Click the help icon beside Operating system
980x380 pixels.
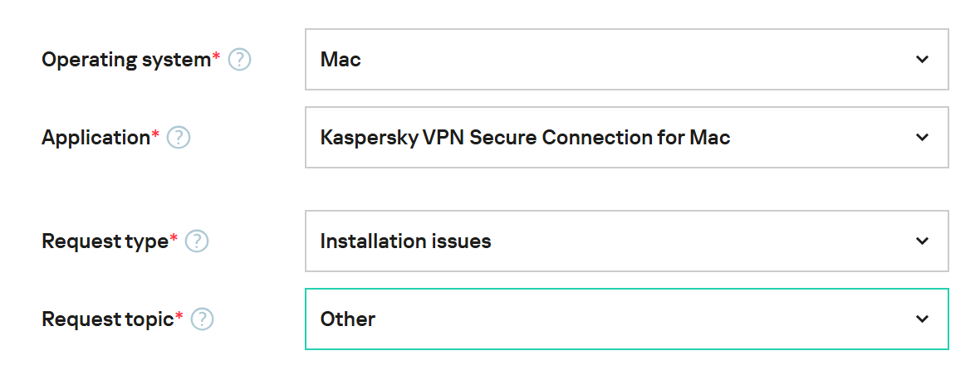(x=239, y=60)
